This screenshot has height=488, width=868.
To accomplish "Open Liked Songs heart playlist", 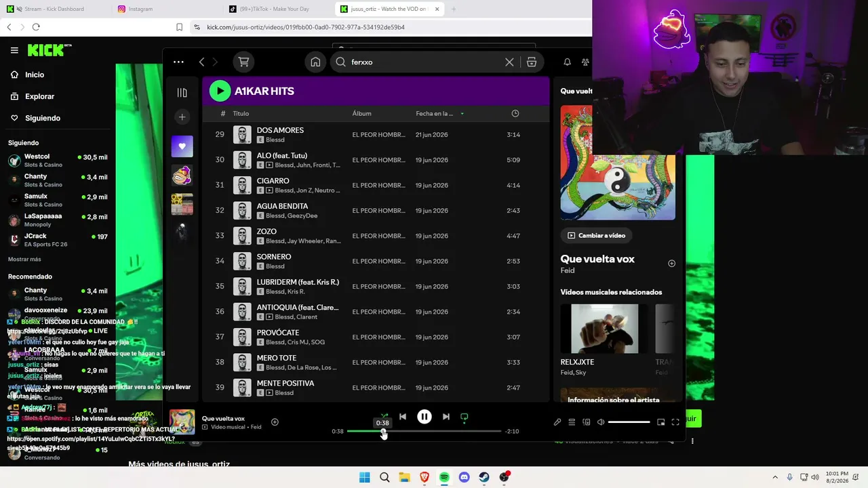I will (x=182, y=146).
